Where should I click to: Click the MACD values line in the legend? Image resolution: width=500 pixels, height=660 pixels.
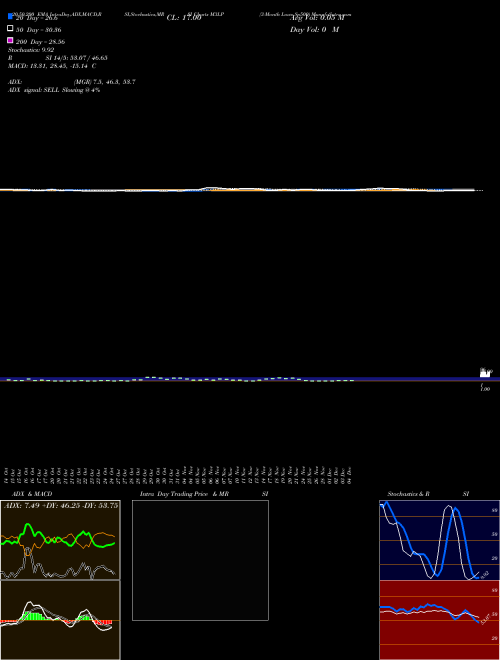pyautogui.click(x=52, y=66)
